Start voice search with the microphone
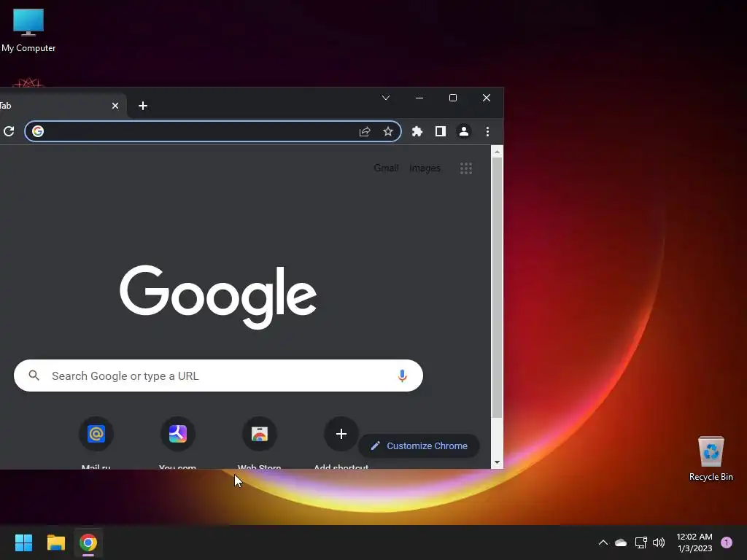Screen dimensions: 747x560 click(402, 376)
